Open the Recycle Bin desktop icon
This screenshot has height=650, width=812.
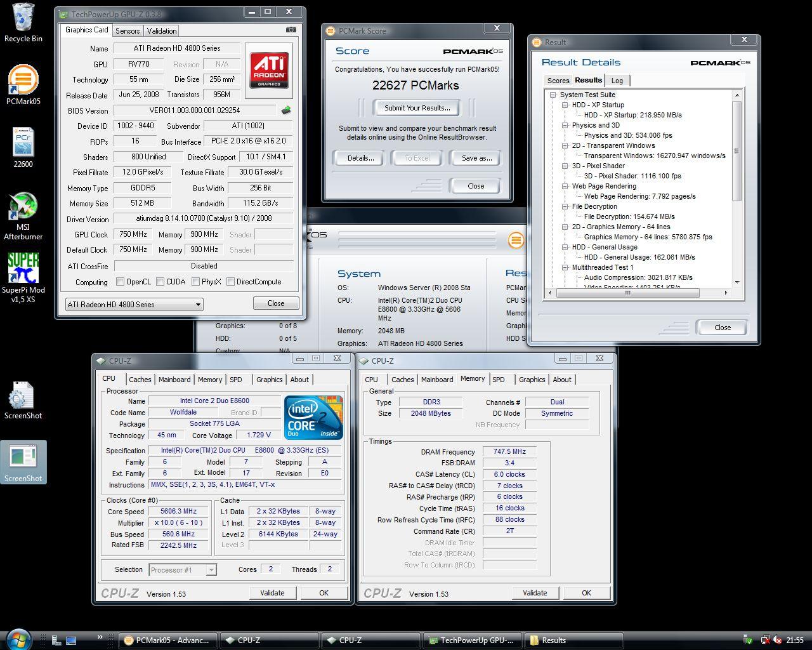[x=23, y=23]
